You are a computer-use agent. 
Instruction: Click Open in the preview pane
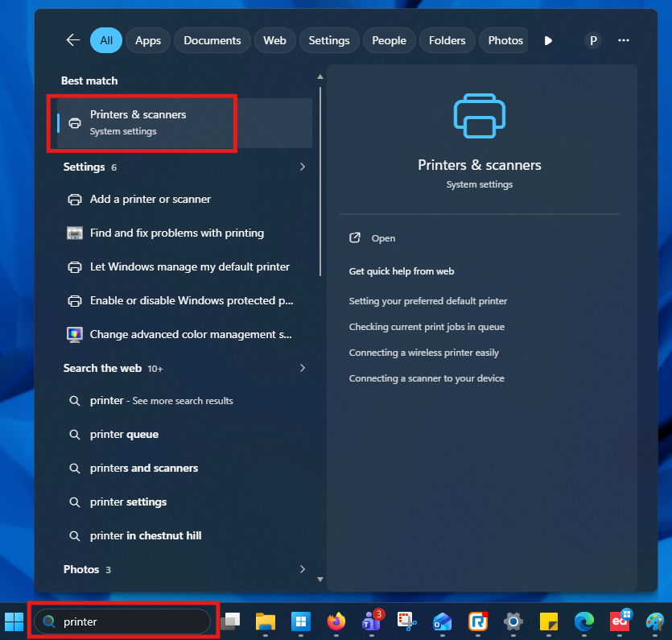point(372,238)
